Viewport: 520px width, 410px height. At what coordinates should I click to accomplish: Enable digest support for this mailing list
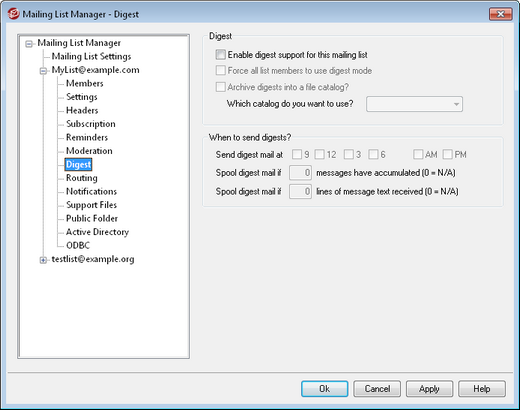[221, 54]
